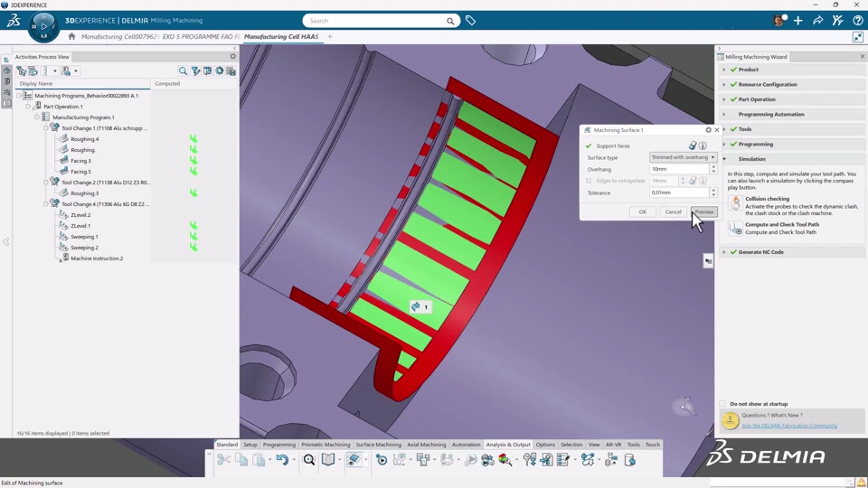Screen dimensions: 868x488
Task: Click the expand viewer icon at top right
Action: tap(858, 37)
